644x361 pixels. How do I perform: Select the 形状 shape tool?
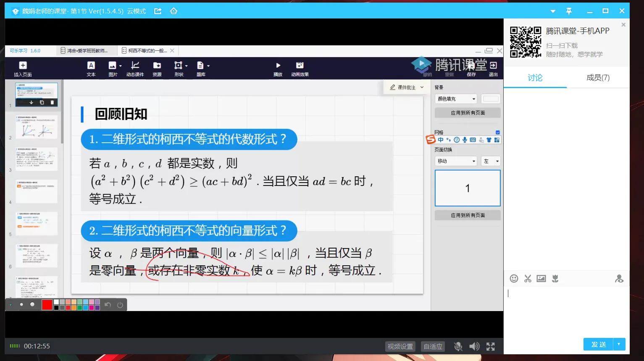tap(179, 68)
